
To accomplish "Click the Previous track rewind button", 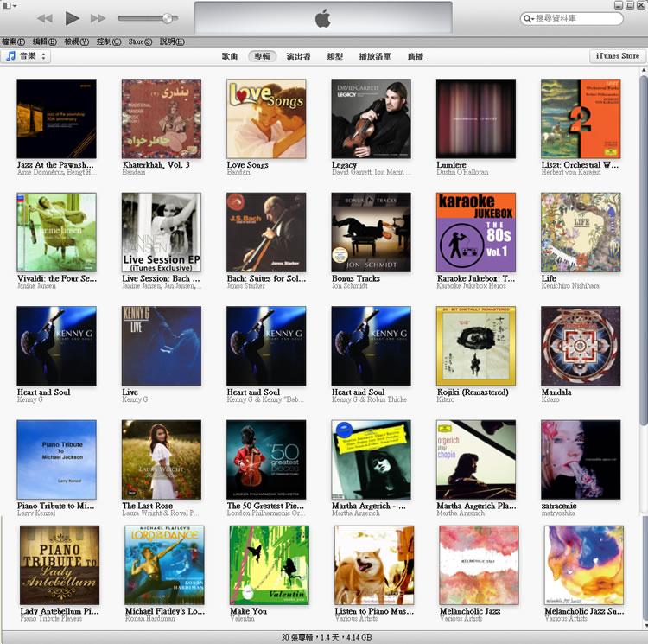I will click(x=45, y=19).
